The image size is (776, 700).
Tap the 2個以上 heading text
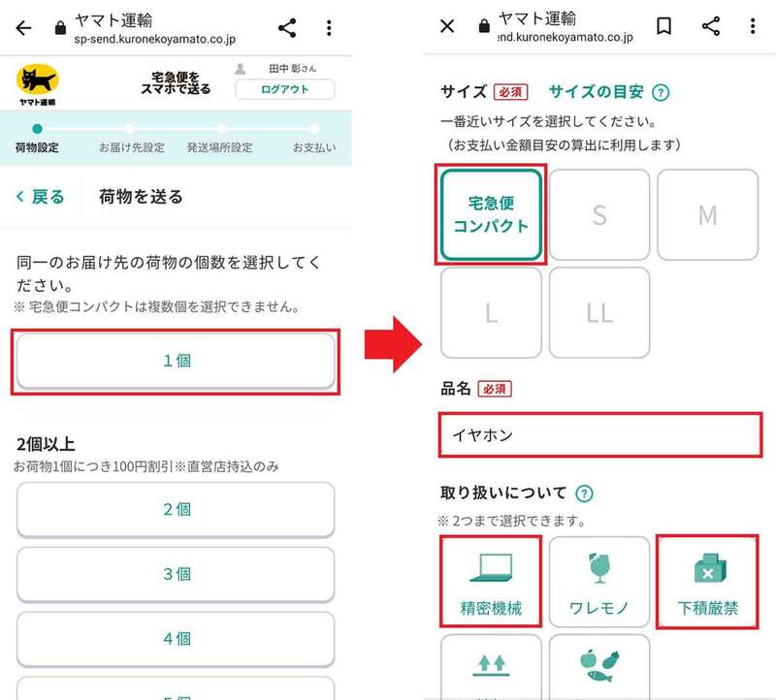(46, 444)
